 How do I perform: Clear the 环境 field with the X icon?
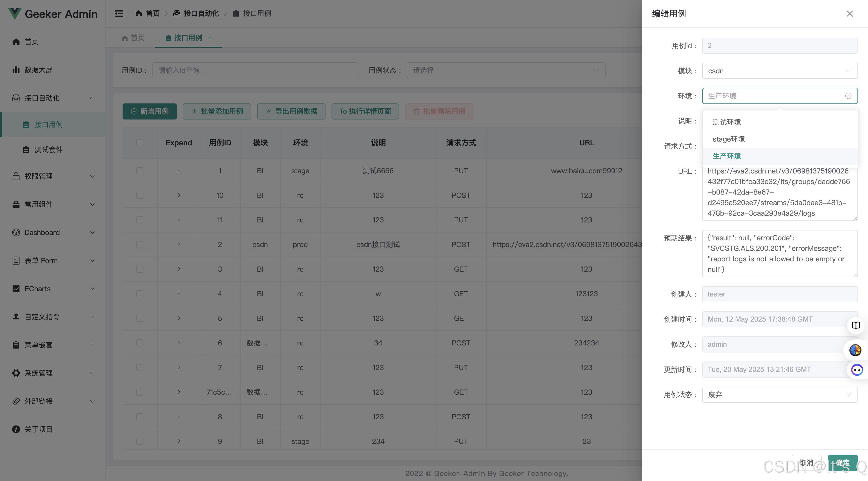point(848,96)
